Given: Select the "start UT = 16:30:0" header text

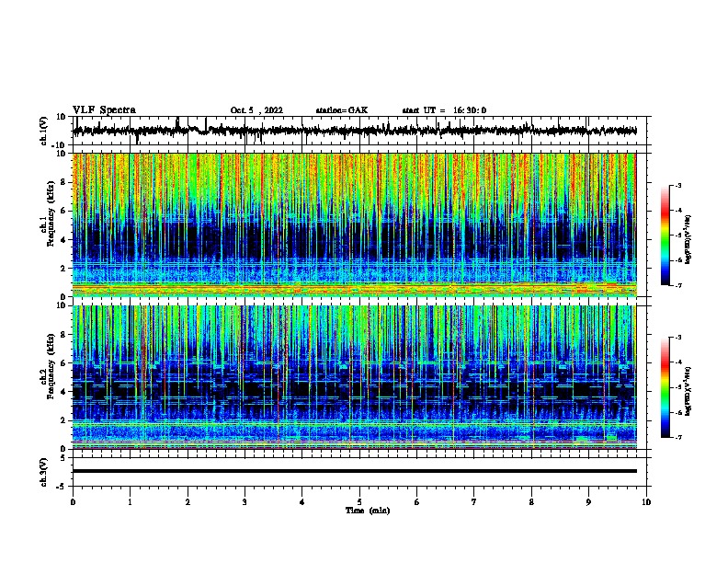Looking at the screenshot, I should (444, 110).
